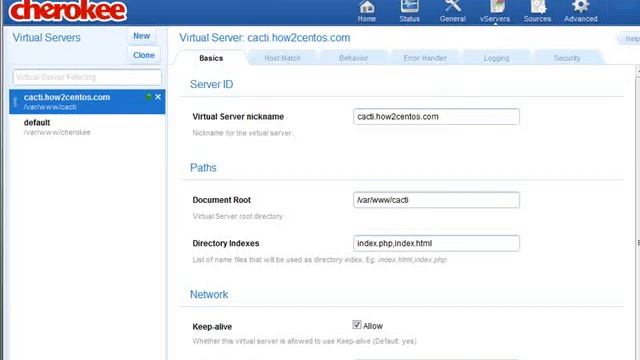Switch to the Host Match tab
This screenshot has width=640, height=360.
tap(282, 58)
